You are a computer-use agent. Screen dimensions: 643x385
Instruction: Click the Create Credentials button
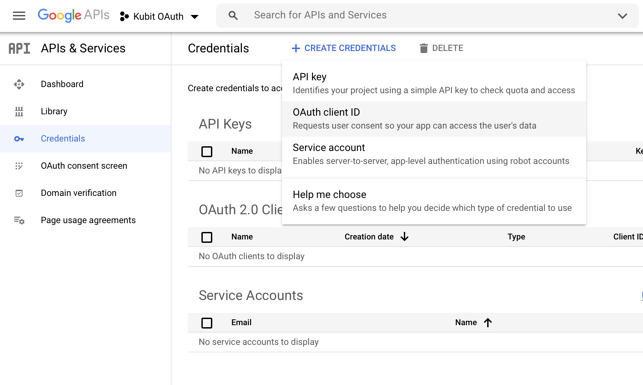[344, 48]
